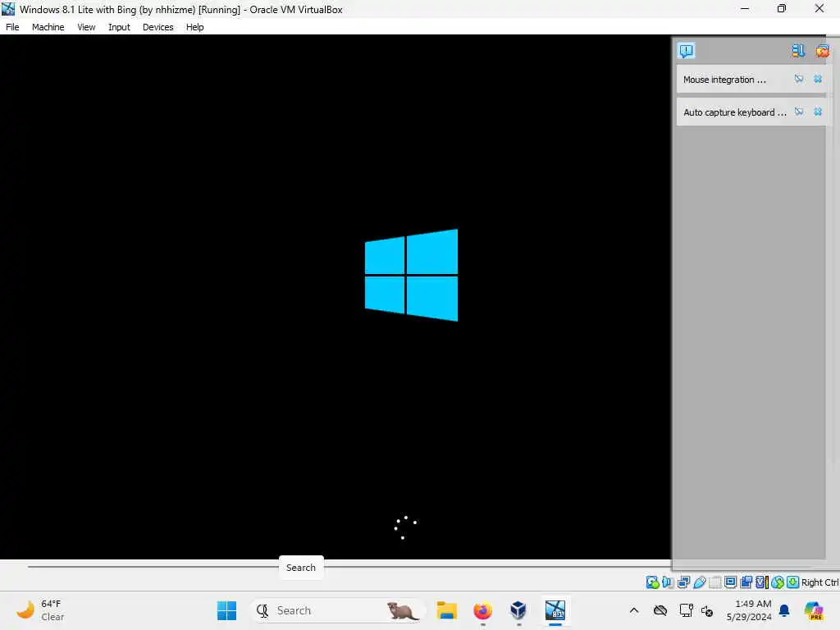The width and height of the screenshot is (840, 630).
Task: Click the keep-finished-progresses icon in notification panel
Action: (797, 50)
